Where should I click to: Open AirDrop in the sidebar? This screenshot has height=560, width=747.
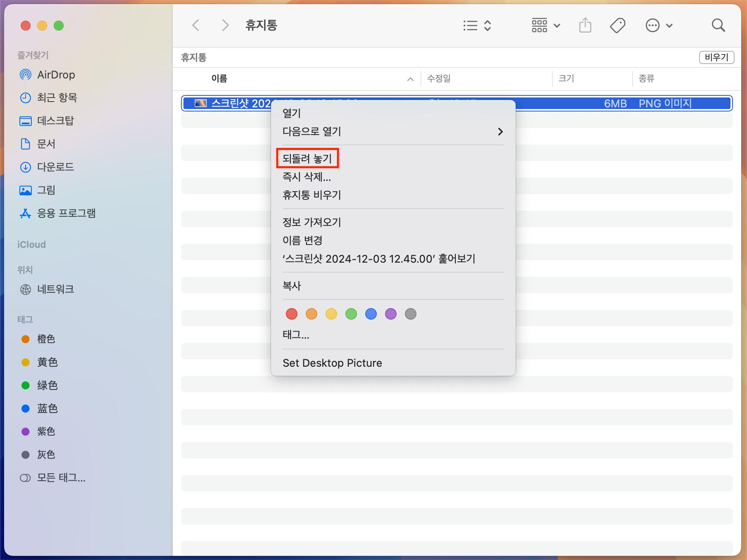pos(56,75)
